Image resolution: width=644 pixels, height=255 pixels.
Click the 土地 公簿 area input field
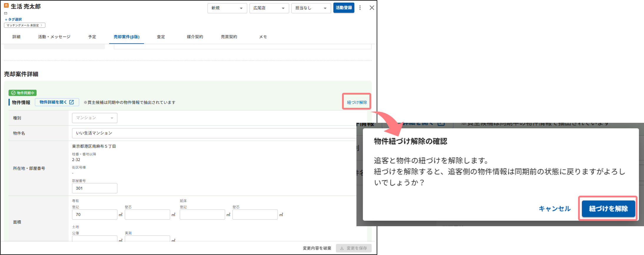coord(94,239)
